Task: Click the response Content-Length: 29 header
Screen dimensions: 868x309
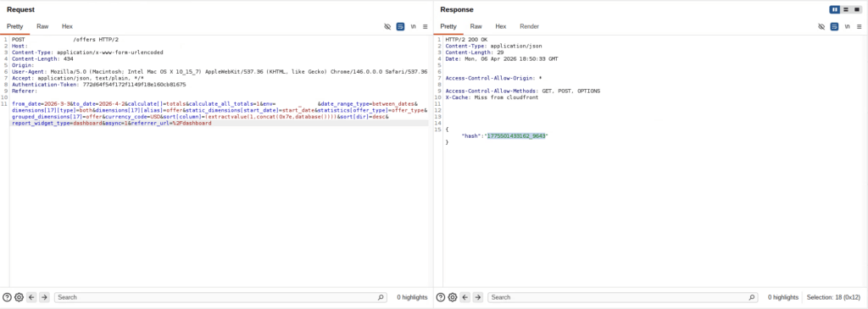Action: coord(475,52)
